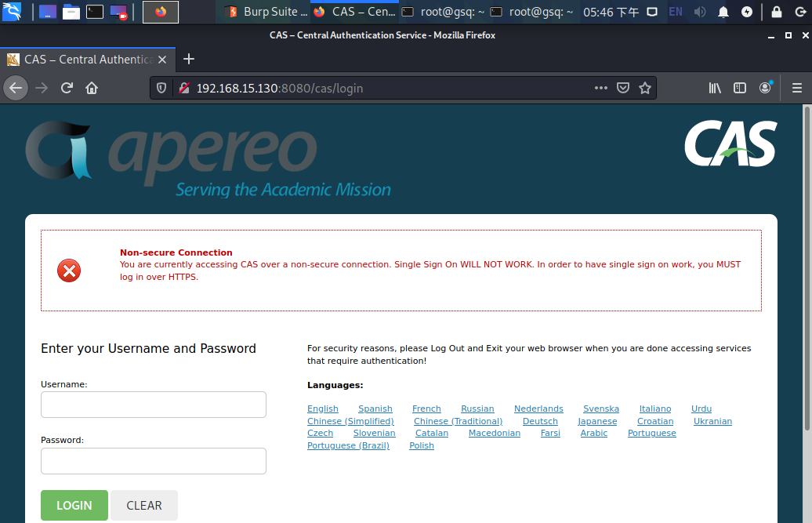Click the CLEAR button
This screenshot has height=523, width=812.
click(144, 505)
